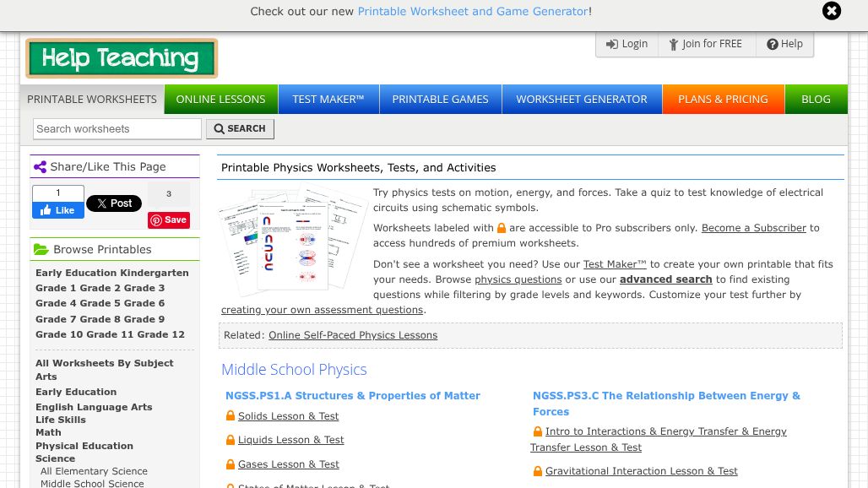868x488 pixels.
Task: Open the Printable Games tab
Action: tap(440, 99)
